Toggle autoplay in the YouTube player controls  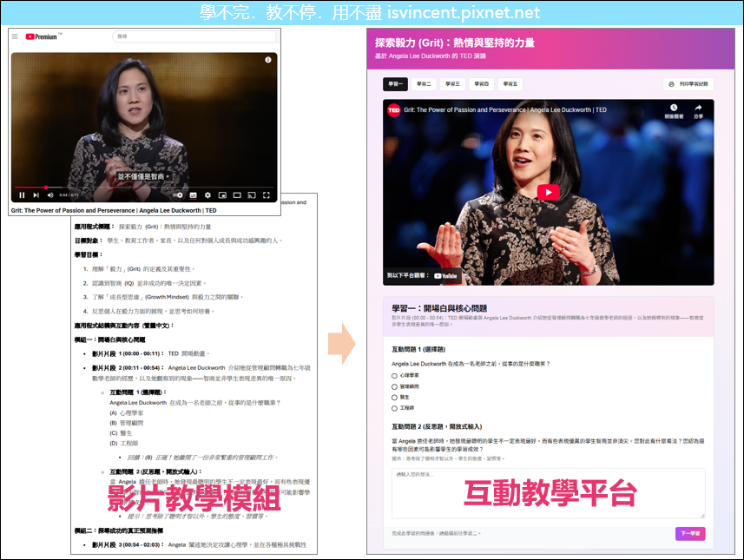coord(179,194)
